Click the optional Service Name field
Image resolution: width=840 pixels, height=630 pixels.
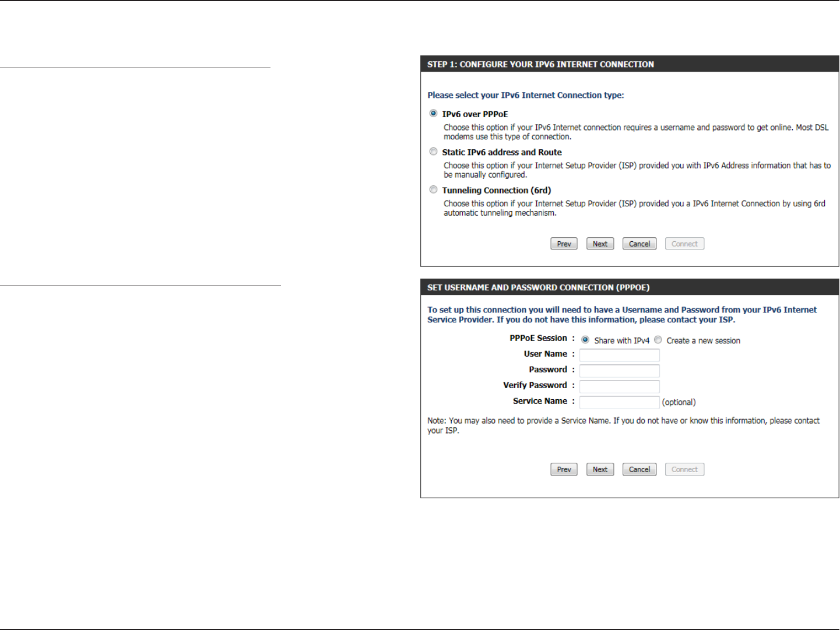(620, 403)
